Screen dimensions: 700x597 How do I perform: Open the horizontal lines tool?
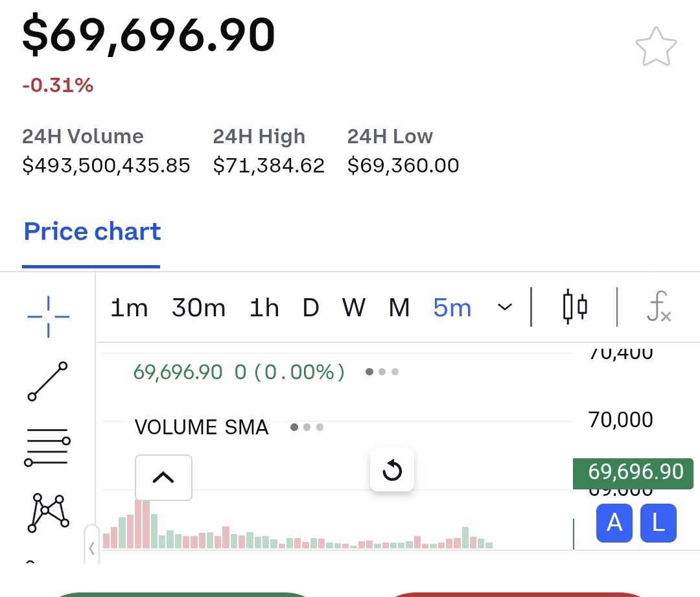click(x=47, y=447)
